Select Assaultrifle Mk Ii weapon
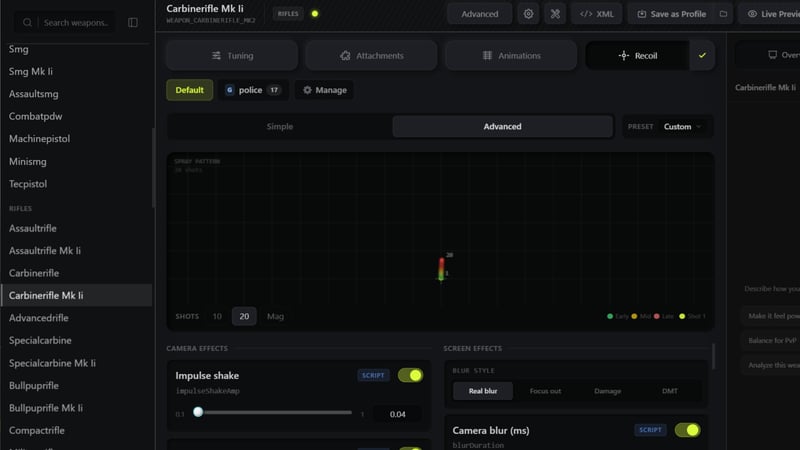The width and height of the screenshot is (800, 450). tap(45, 251)
